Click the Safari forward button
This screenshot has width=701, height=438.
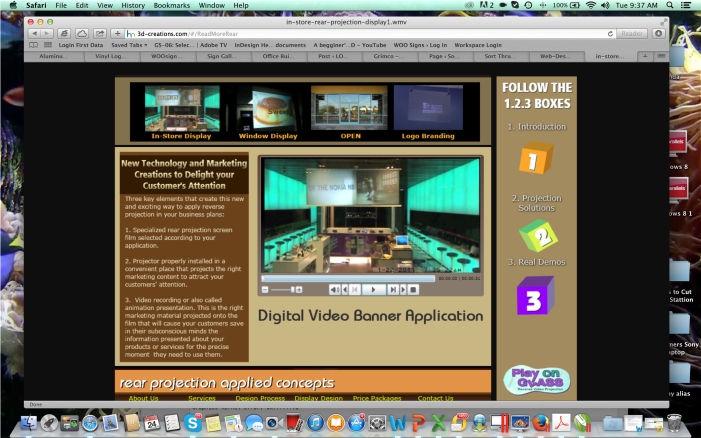coord(47,34)
